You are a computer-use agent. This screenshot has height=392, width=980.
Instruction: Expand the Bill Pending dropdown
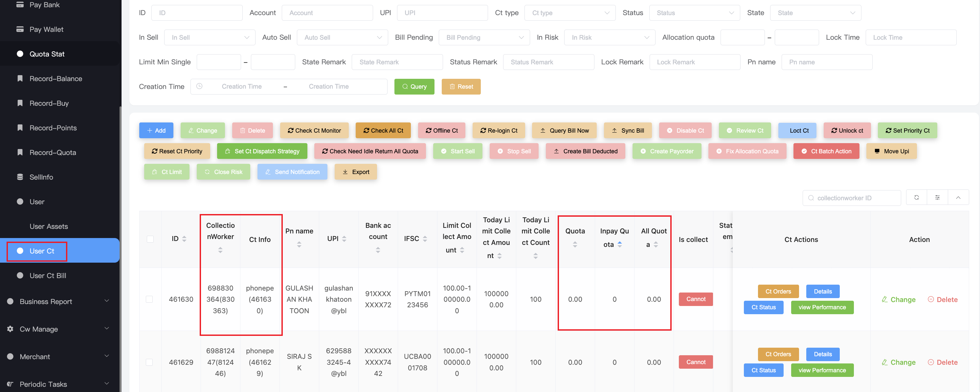coord(484,38)
